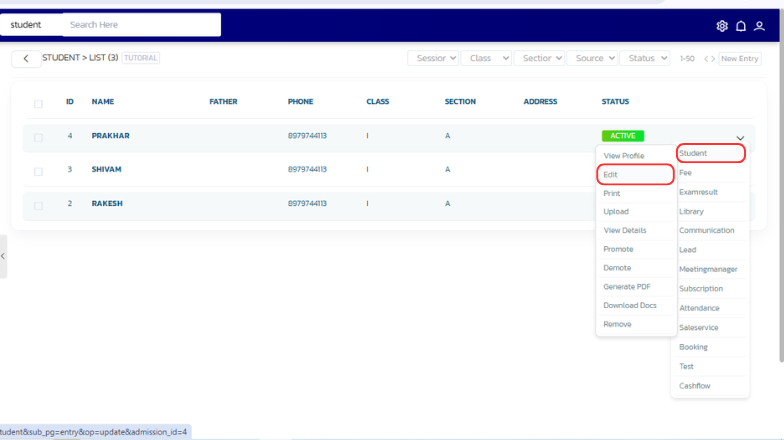Expand the left sidebar handle
Viewport: 784px width, 440px height.
point(3,256)
